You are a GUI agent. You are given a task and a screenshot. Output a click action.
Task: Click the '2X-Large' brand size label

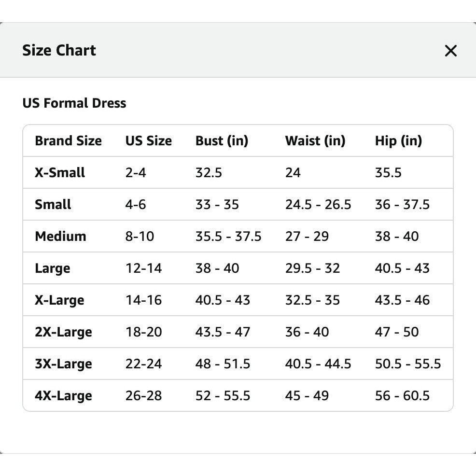coord(63,332)
